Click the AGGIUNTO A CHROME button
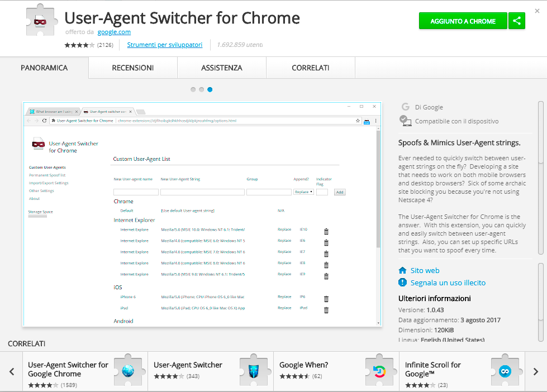The image size is (547, 392). [463, 20]
